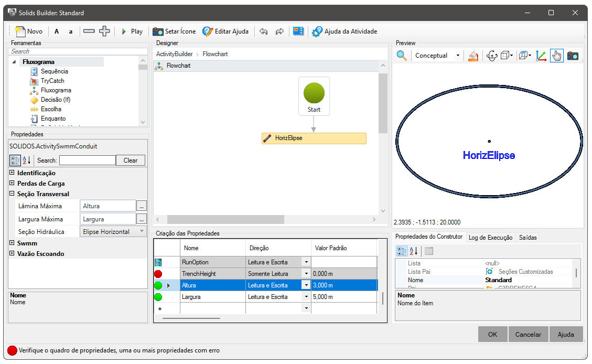Screen dimensions: 592x364
Task: Open Direção dropdown for Largura row
Action: pyautogui.click(x=306, y=297)
